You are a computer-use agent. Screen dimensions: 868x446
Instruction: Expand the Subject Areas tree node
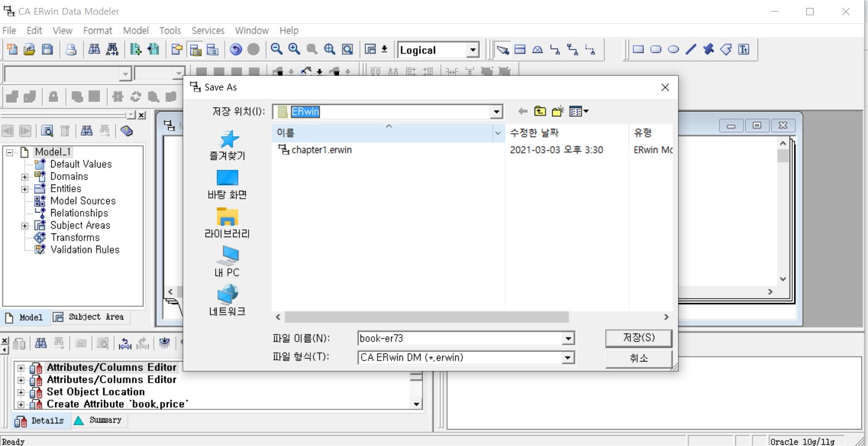(25, 226)
